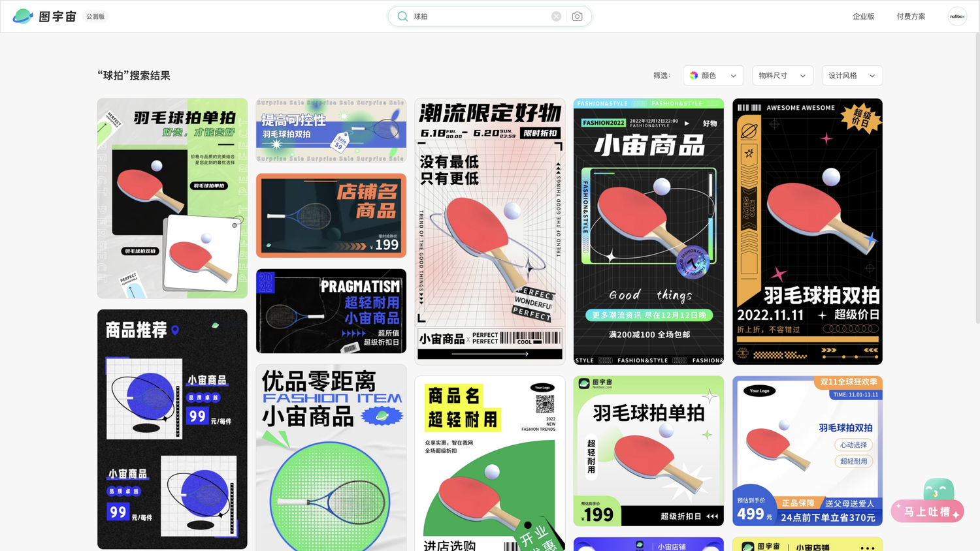The image size is (980, 551).
Task: Clear the search text with the X icon
Action: (556, 16)
